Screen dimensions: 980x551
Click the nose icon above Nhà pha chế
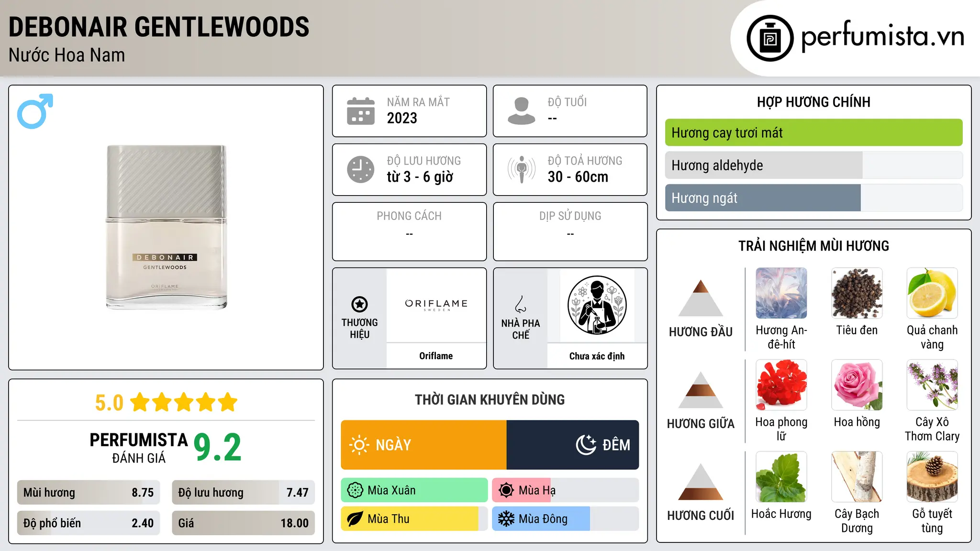[521, 304]
